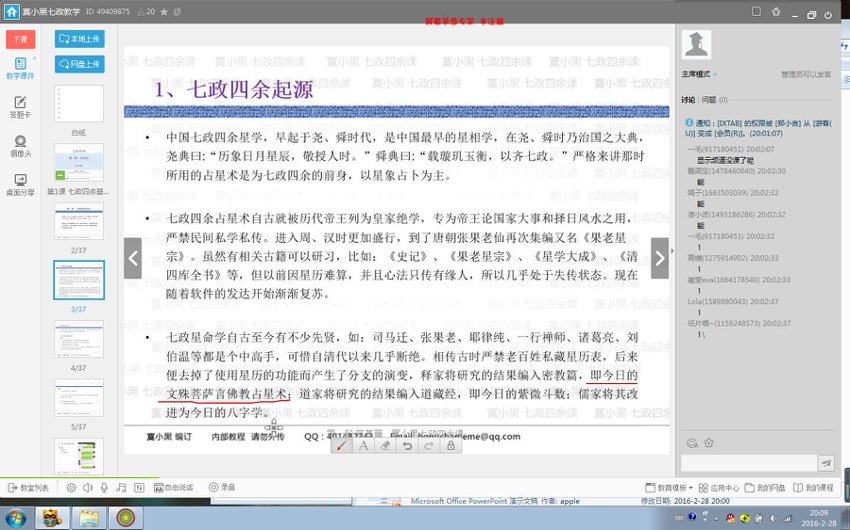Open the 答题卡 answer card tab
Image resolution: width=850 pixels, height=530 pixels.
pyautogui.click(x=20, y=107)
